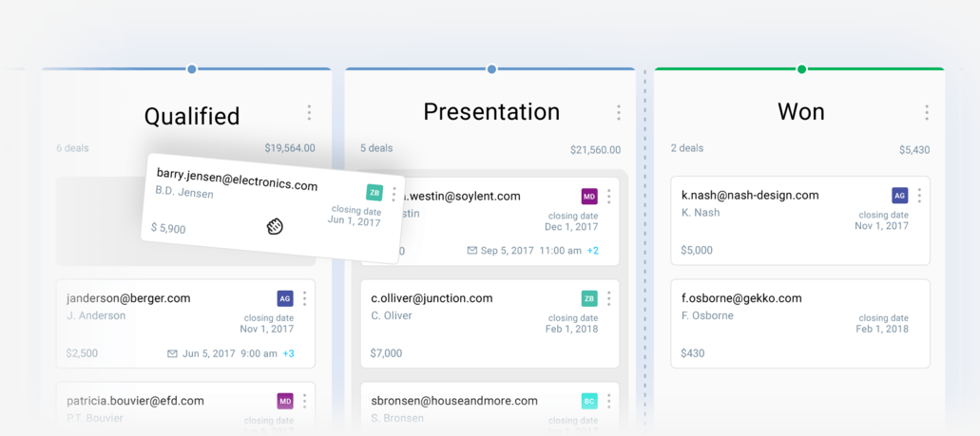Click the B.D. Jensen contact name
The height and width of the screenshot is (436, 980).
[184, 193]
